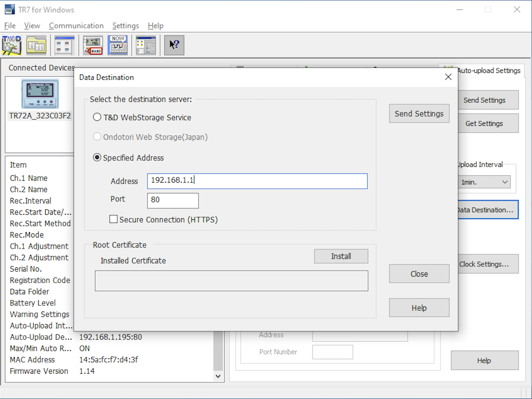
Task: Close the Data Destination dialog with X
Action: point(448,77)
